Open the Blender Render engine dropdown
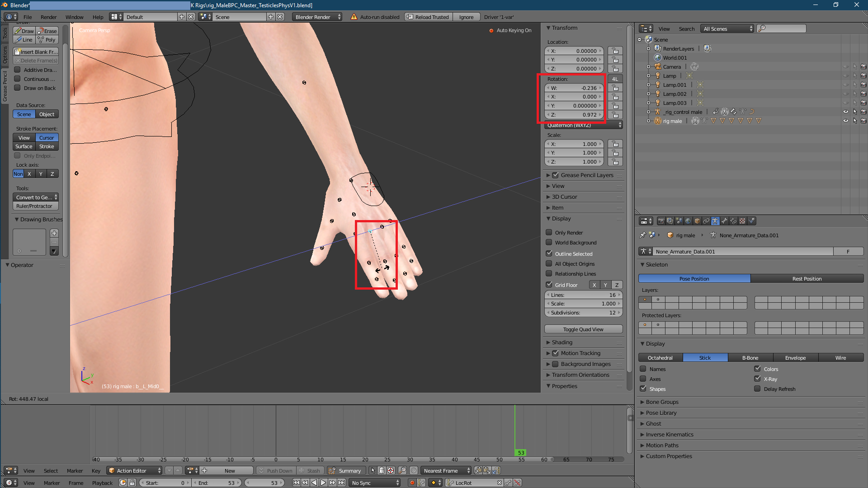868x488 pixels. point(317,17)
